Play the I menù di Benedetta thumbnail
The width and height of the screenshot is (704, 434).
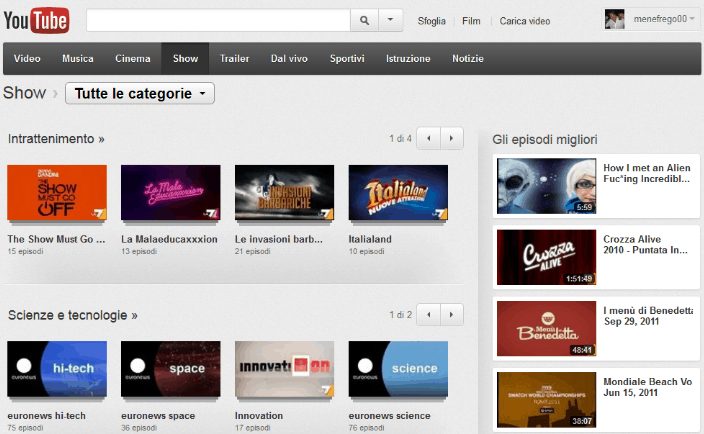[x=546, y=329]
